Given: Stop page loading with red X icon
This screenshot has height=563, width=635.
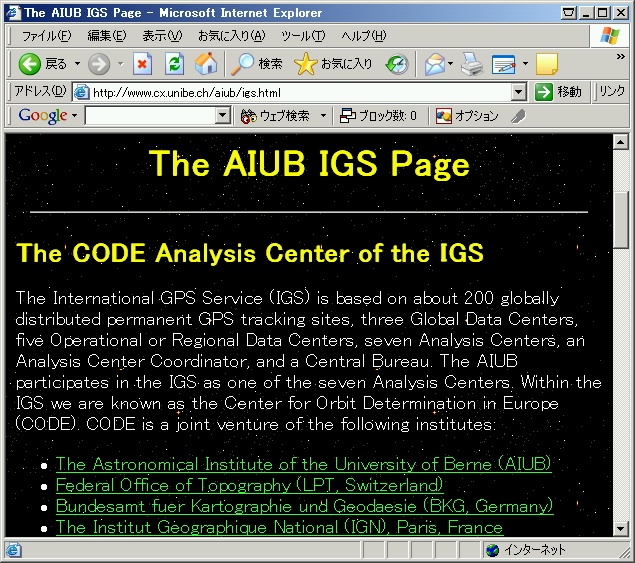Looking at the screenshot, I should click(x=142, y=64).
